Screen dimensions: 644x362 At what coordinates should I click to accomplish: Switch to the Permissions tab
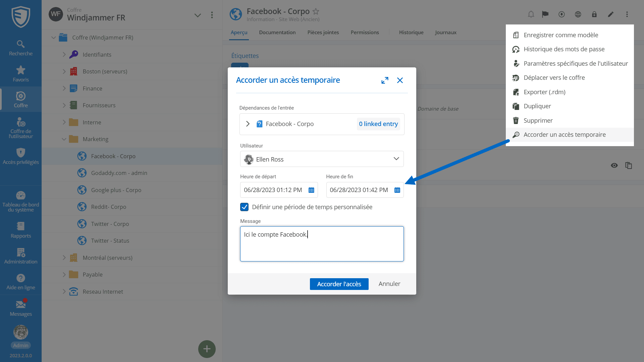coord(365,33)
